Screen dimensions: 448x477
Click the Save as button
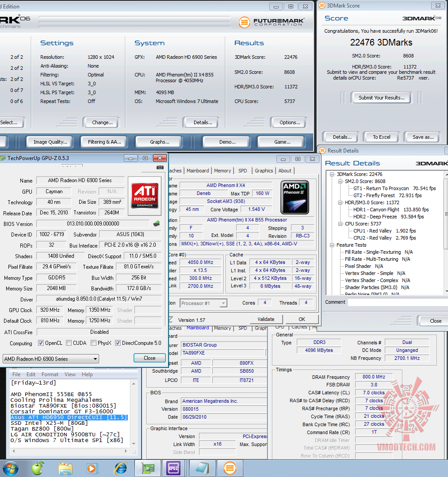(423, 137)
